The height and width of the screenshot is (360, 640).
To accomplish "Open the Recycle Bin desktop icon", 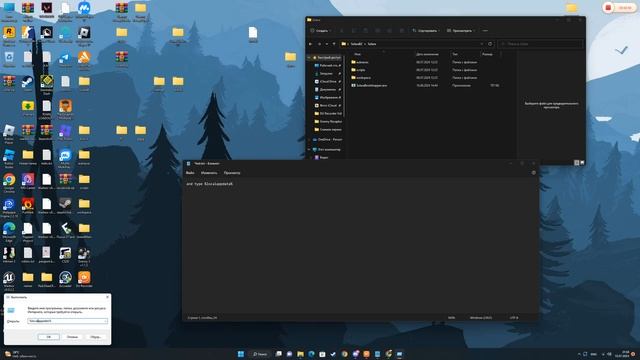I will (9, 58).
